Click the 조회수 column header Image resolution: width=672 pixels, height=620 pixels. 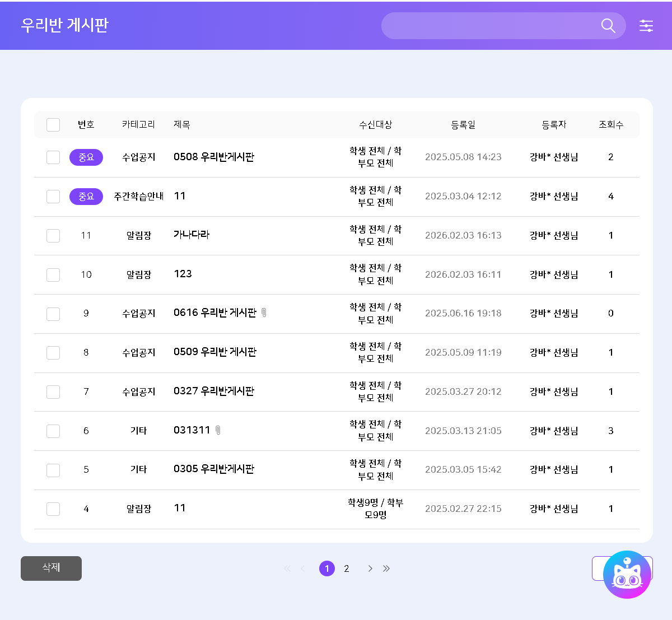coord(611,124)
